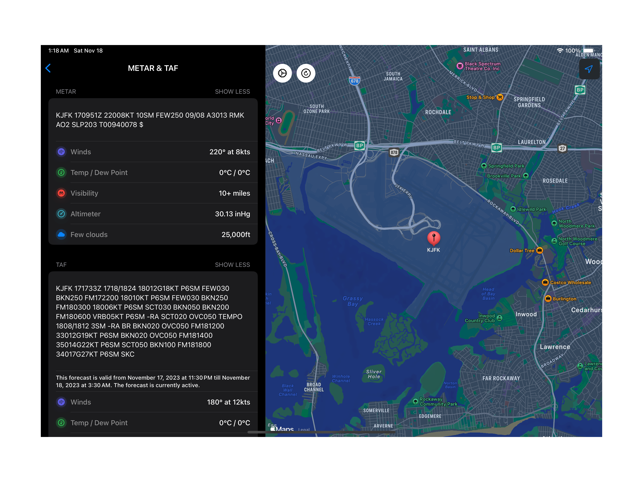
Task: Select Springfield Park marker on map
Action: (484, 166)
